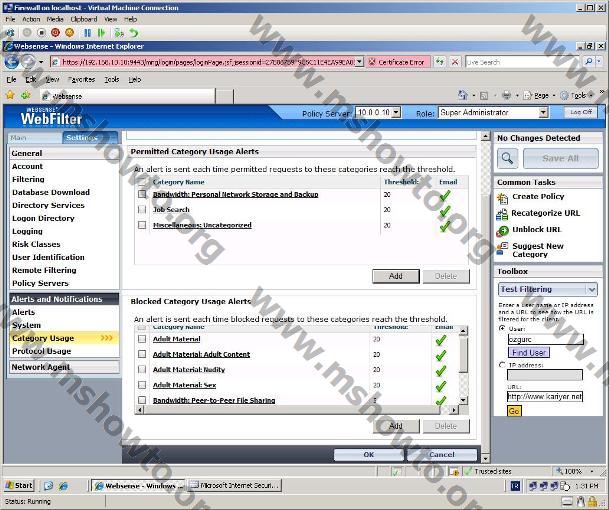The height and width of the screenshot is (510, 609).
Task: Click Internet Explorer quick launch icon
Action: 63,486
